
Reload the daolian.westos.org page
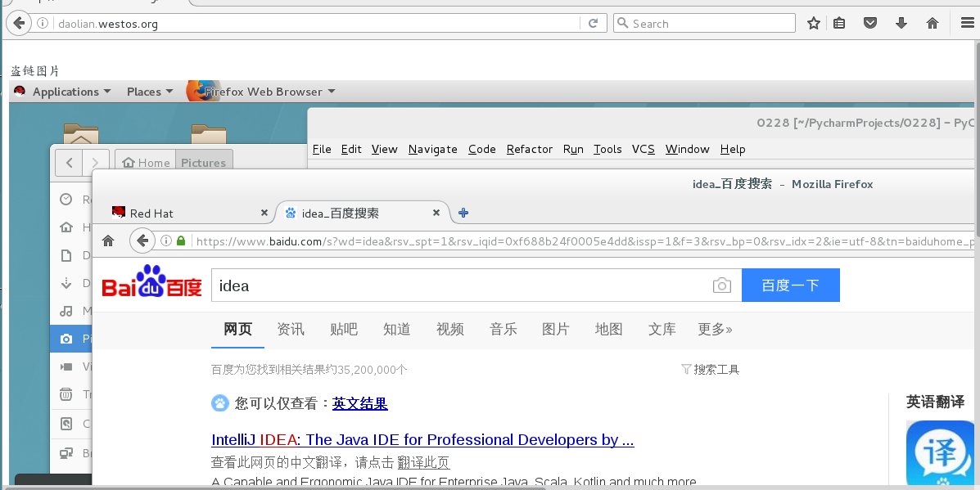pyautogui.click(x=593, y=23)
